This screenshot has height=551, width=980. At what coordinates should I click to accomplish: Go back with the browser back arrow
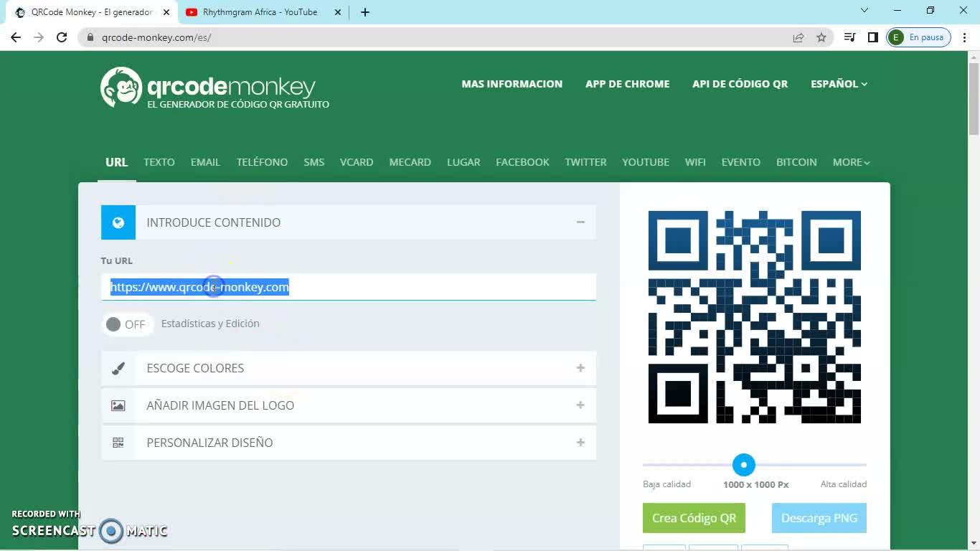(x=16, y=37)
